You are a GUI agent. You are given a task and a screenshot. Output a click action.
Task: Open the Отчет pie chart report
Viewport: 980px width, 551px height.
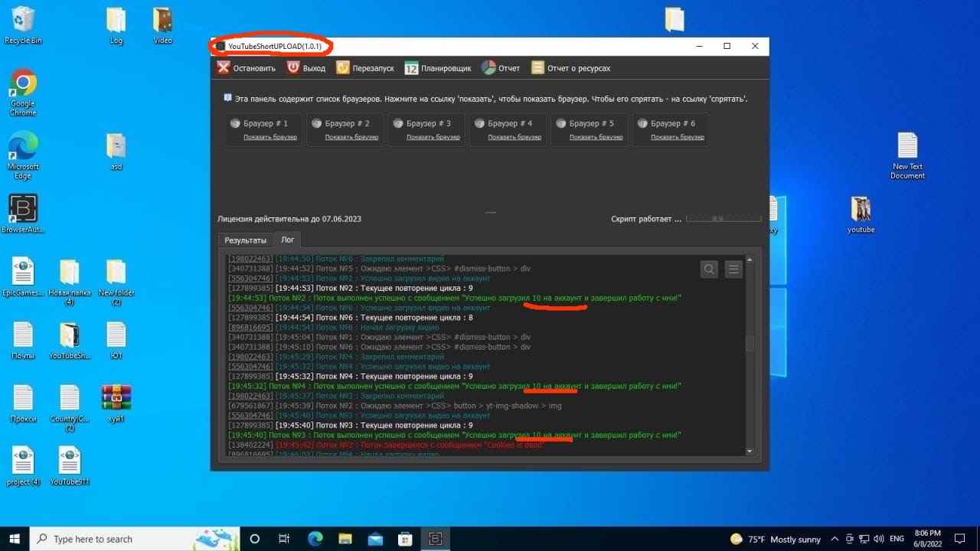click(488, 67)
